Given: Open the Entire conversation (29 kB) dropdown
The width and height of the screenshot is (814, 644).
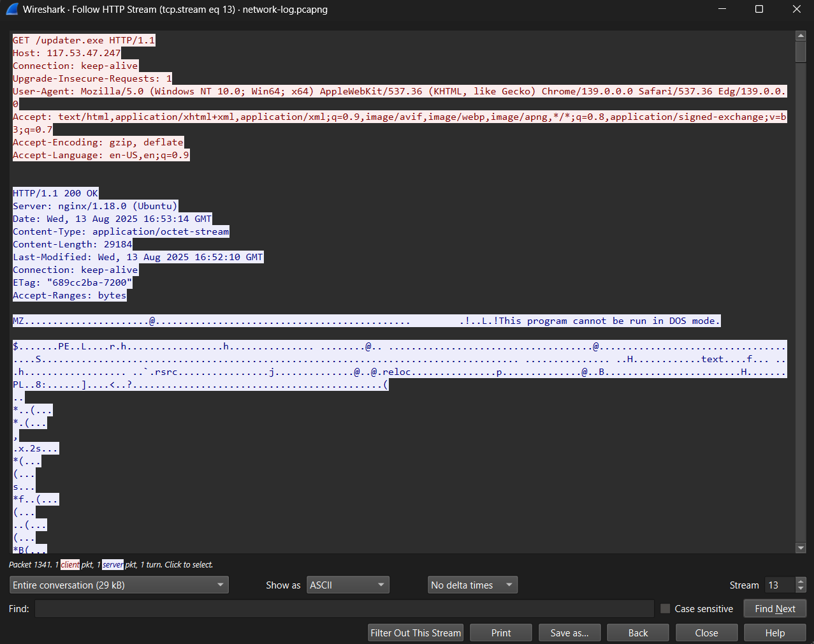Looking at the screenshot, I should click(x=119, y=585).
